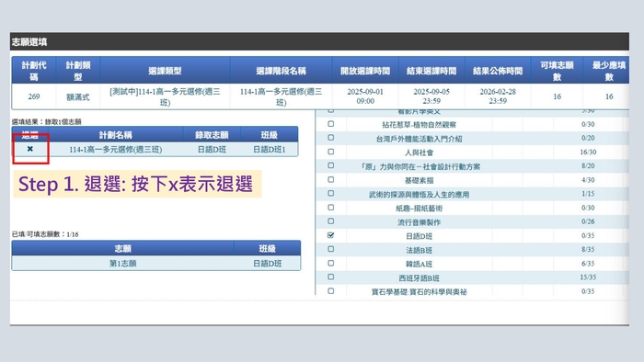Click the 結束選課時間 column header
The image size is (644, 362).
[431, 71]
